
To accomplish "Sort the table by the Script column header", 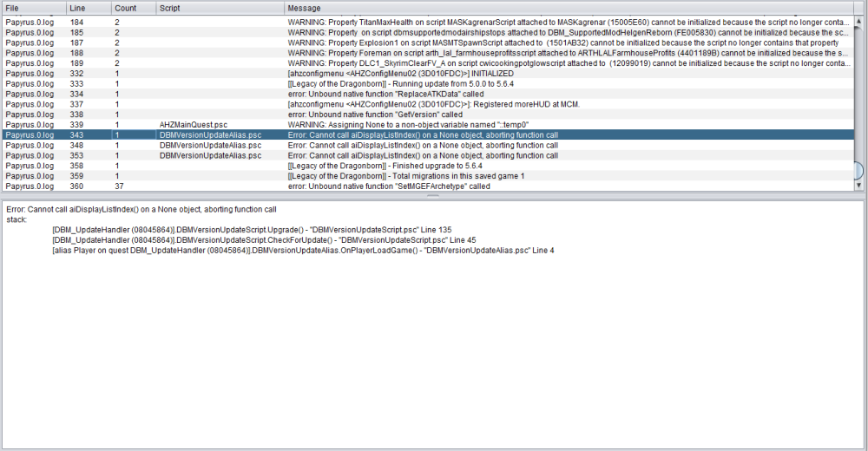I will click(x=220, y=9).
